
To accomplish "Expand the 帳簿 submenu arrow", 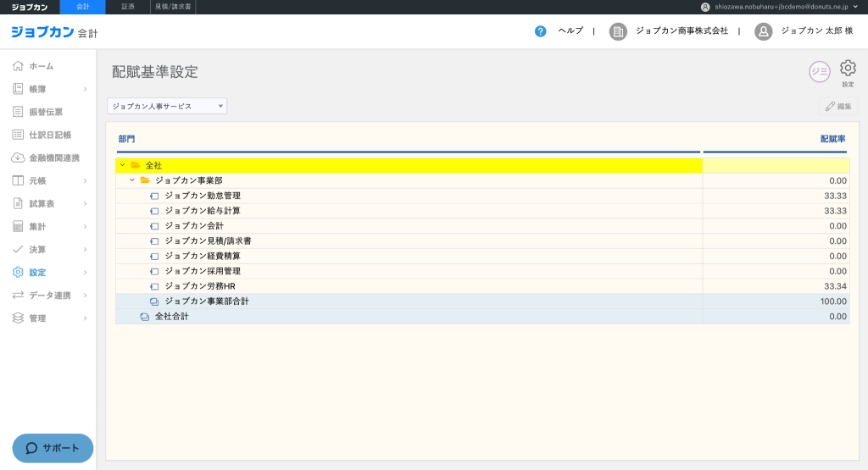I will [x=86, y=89].
